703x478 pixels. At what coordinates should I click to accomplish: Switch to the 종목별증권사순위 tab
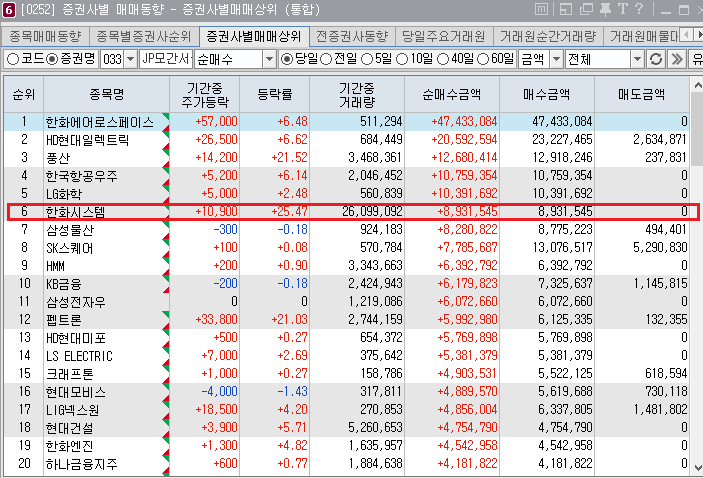click(144, 36)
